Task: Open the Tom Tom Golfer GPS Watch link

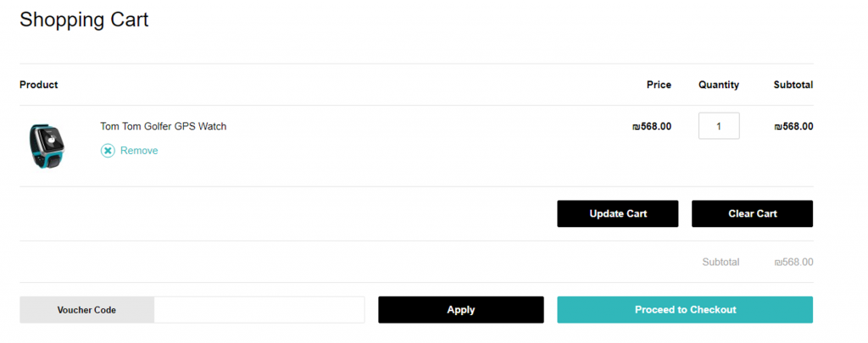Action: (164, 126)
